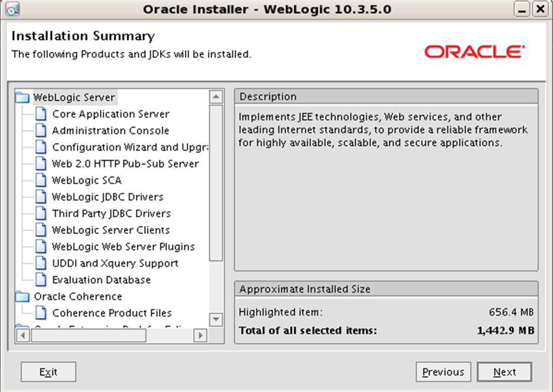This screenshot has width=553, height=392.
Task: Click the Third Party JDBC Drivers icon
Action: 41,213
